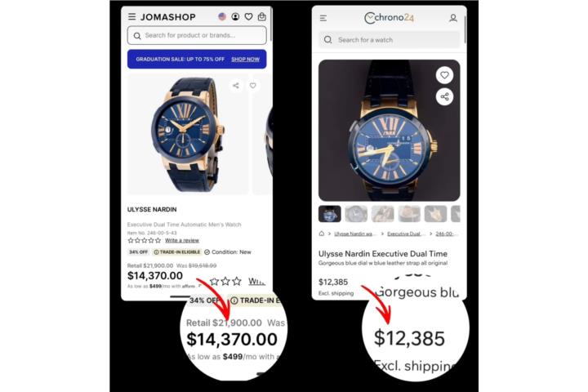Click the Chrono24 'Search for a watch' field
Viewport: 588px width, 392px height.
(389, 40)
